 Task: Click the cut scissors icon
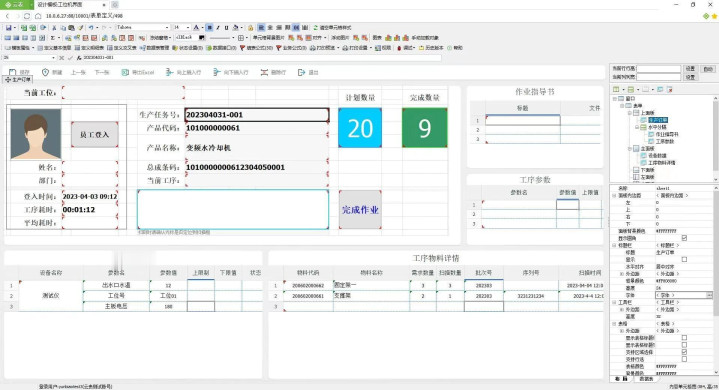(x=54, y=27)
